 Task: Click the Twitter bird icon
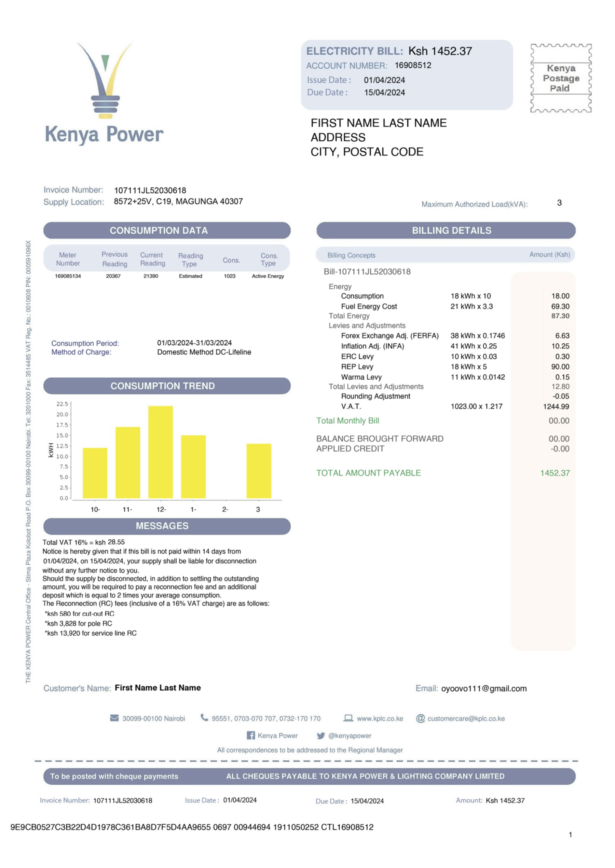click(x=321, y=735)
